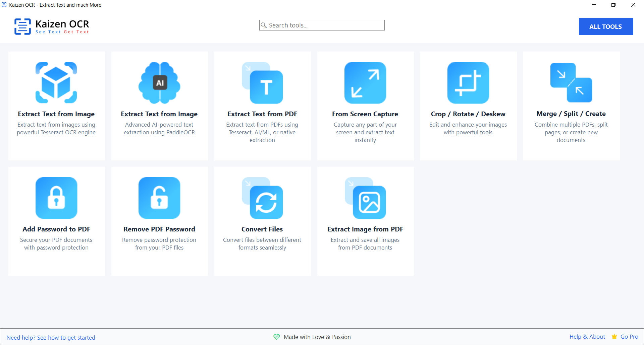Click the Kaizen OCR logo

point(51,26)
